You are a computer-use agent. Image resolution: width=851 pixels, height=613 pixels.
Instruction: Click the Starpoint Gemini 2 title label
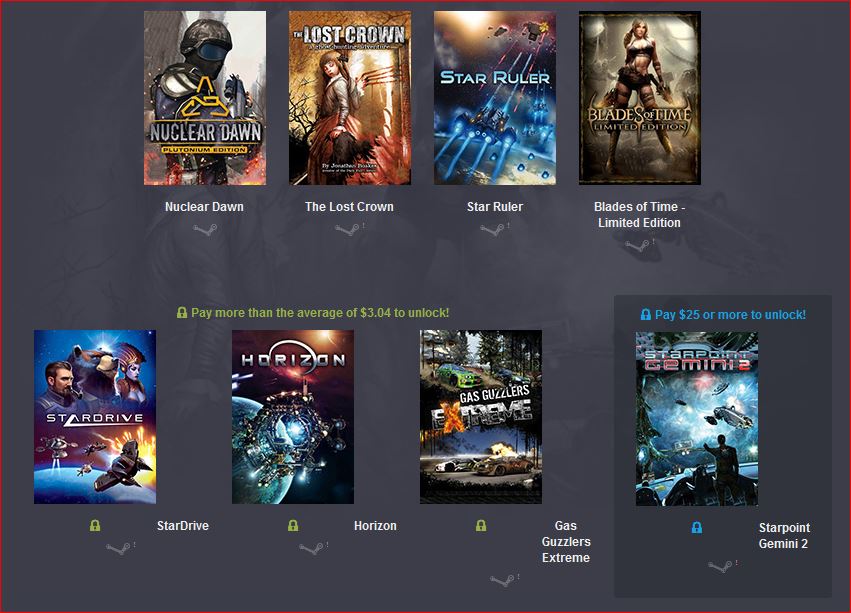point(784,535)
